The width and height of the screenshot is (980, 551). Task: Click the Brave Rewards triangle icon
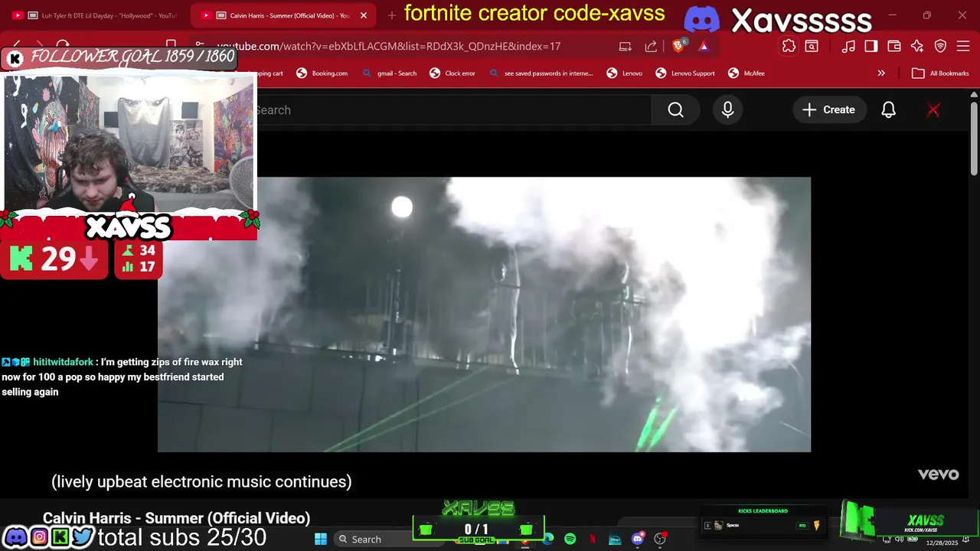(x=704, y=46)
